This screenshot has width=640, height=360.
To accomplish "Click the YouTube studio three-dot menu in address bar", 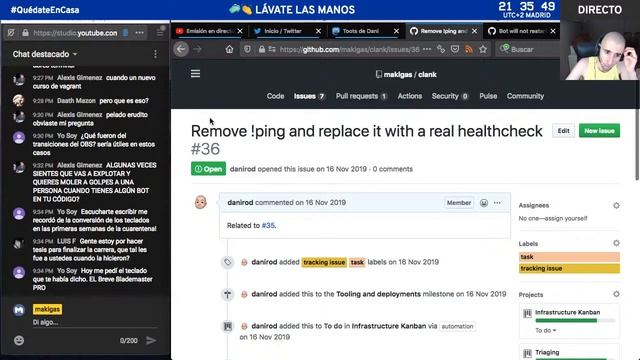I will (x=140, y=33).
